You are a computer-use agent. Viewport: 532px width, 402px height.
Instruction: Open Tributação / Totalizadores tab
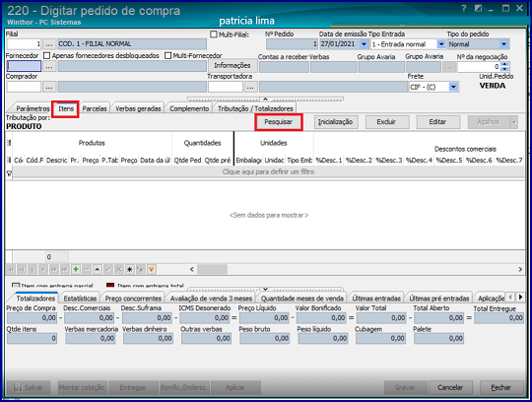point(255,108)
